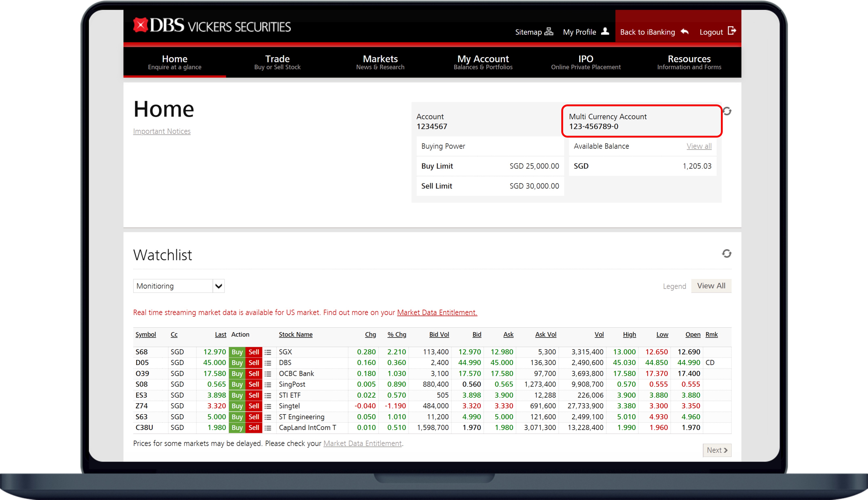Sort table by Last column
Viewport: 868px width, 500px height.
pyautogui.click(x=220, y=335)
